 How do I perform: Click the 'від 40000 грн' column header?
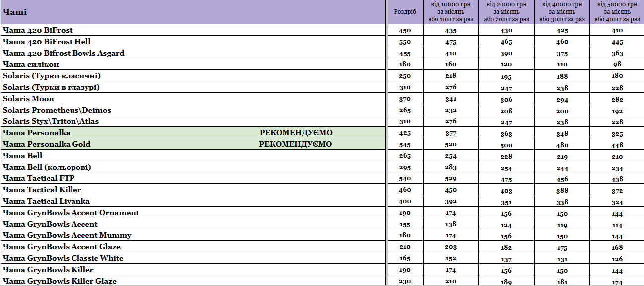pos(562,12)
